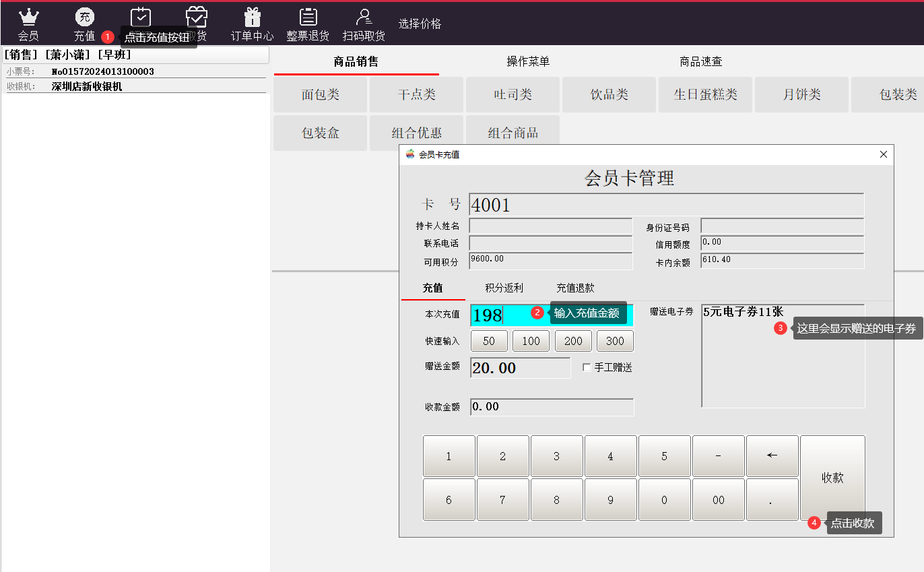The width and height of the screenshot is (924, 572).
Task: Click 选择价格 in the top toolbar
Action: (420, 24)
